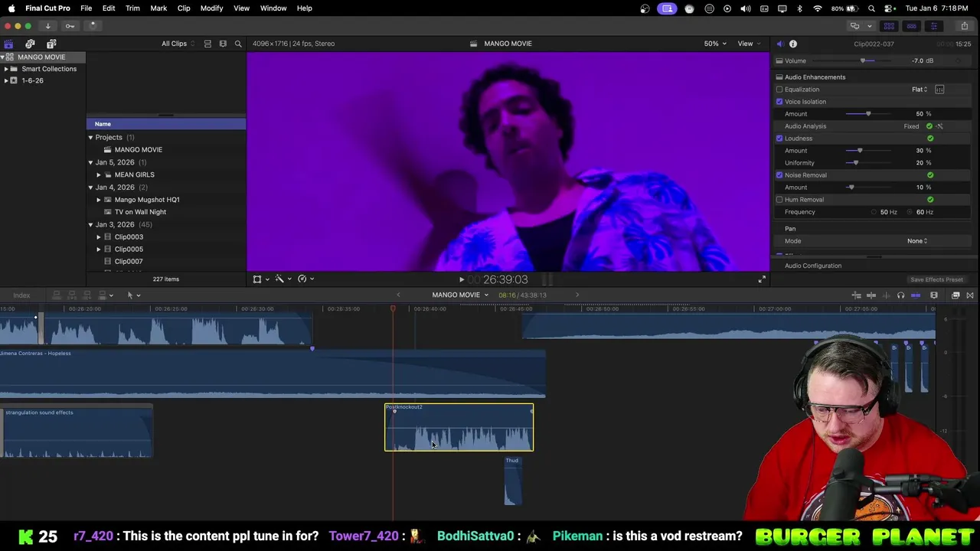
Task: Open the All Clips filter dropdown
Action: 178,44
